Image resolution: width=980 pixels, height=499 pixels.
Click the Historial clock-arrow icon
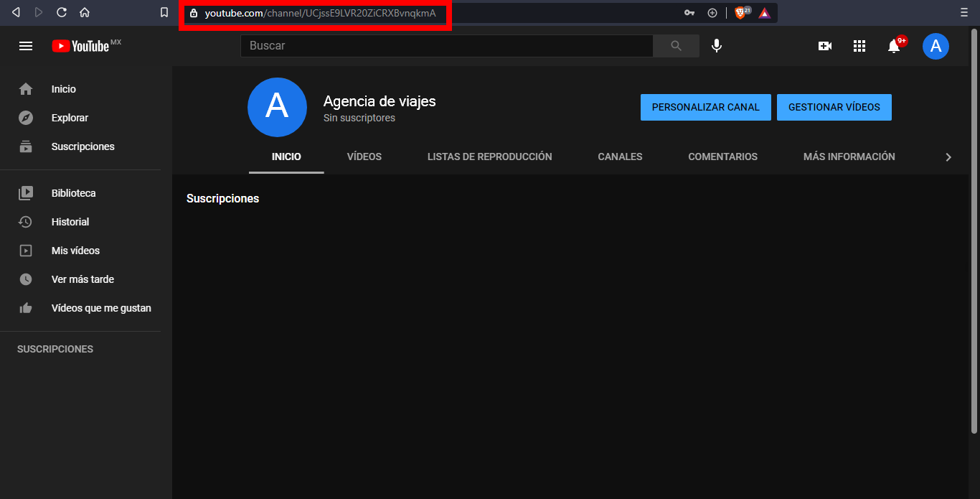tap(26, 222)
